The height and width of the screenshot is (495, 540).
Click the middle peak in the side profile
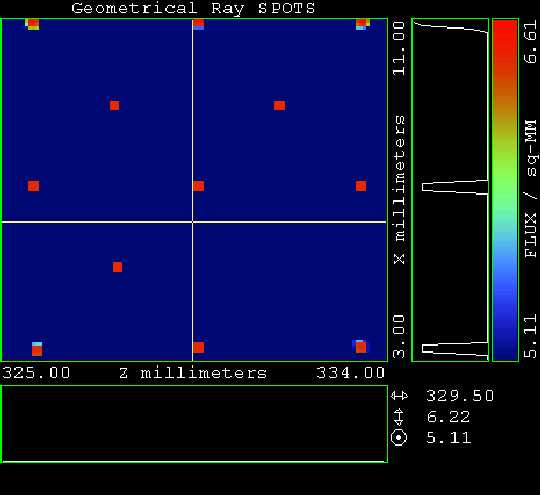(455, 187)
